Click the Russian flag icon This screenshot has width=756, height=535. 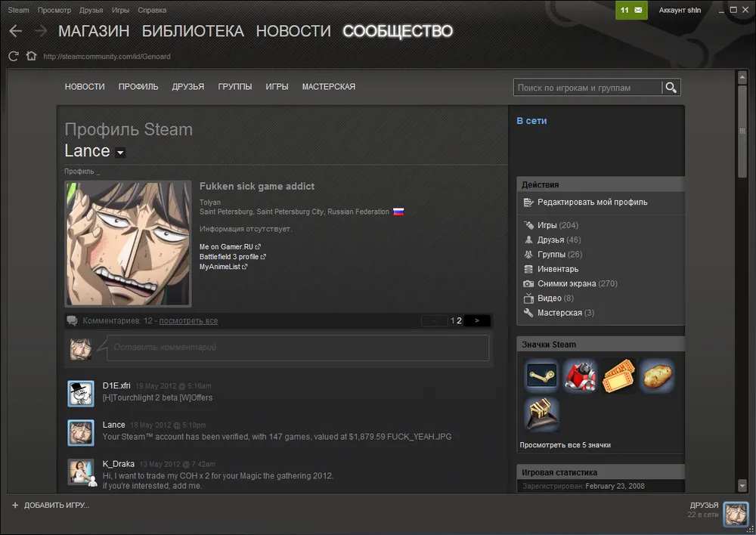click(x=398, y=212)
